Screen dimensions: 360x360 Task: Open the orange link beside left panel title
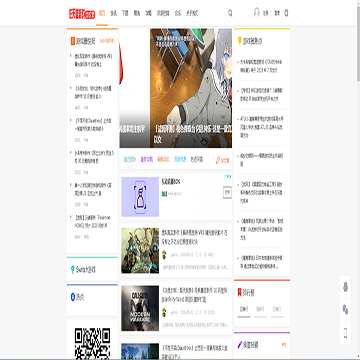tap(107, 41)
